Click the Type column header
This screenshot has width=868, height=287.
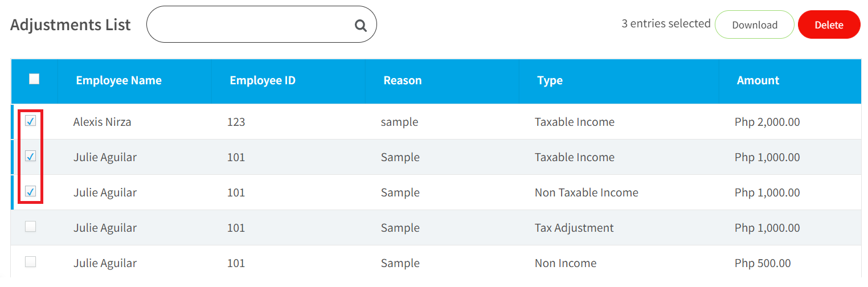click(x=550, y=80)
